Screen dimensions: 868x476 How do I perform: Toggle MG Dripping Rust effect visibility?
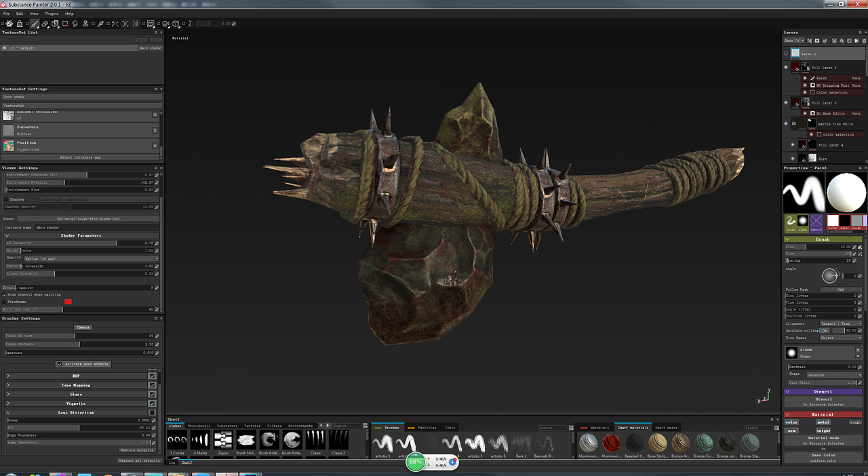coord(804,85)
